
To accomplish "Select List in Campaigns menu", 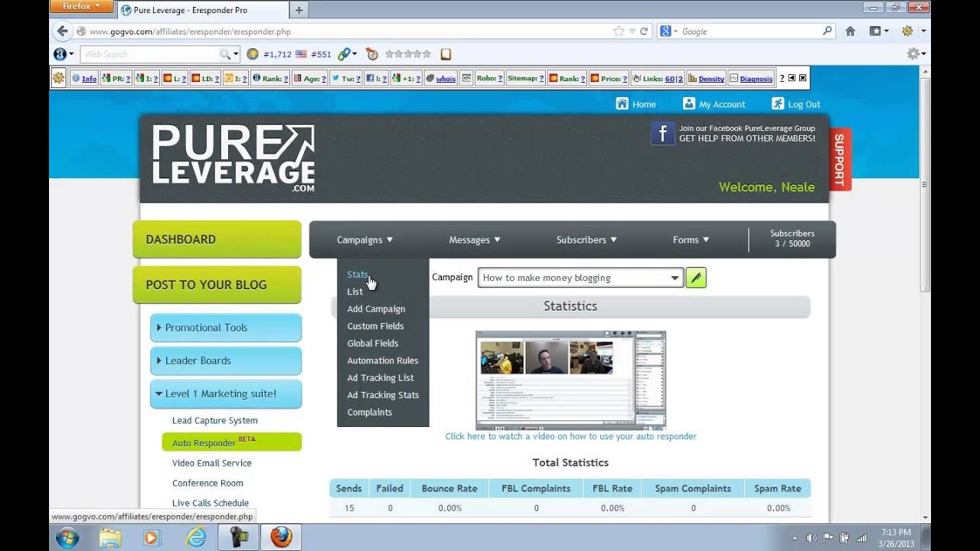I will tap(354, 292).
